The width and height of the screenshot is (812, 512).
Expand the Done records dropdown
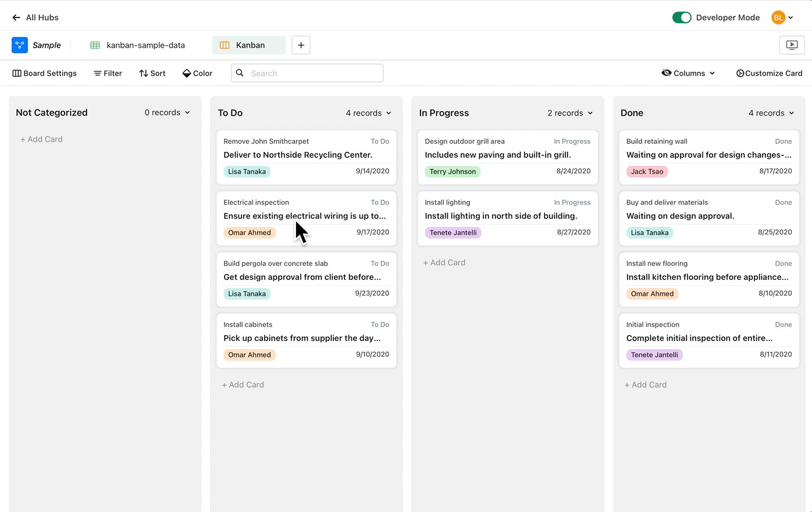click(771, 113)
